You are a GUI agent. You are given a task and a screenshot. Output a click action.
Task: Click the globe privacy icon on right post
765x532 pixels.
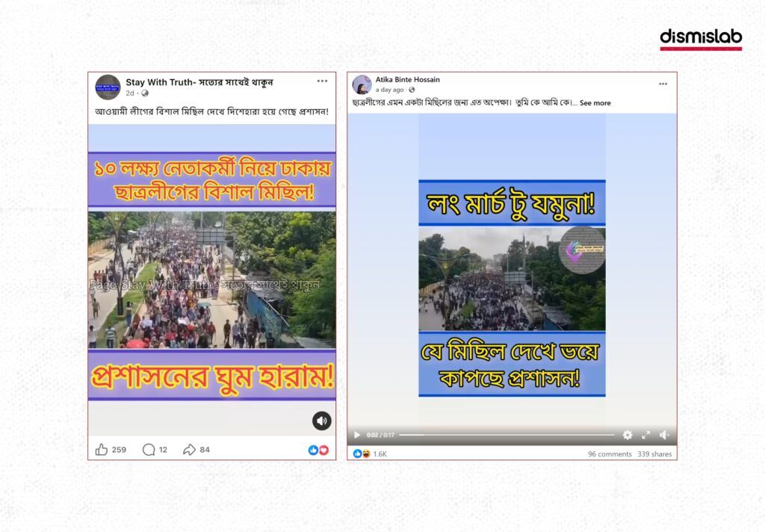point(412,90)
